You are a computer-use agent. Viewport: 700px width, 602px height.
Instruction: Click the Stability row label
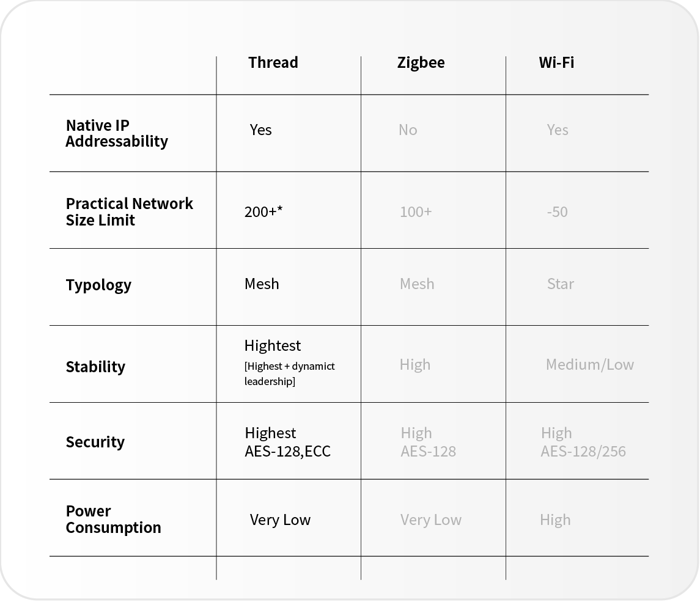[x=95, y=367]
